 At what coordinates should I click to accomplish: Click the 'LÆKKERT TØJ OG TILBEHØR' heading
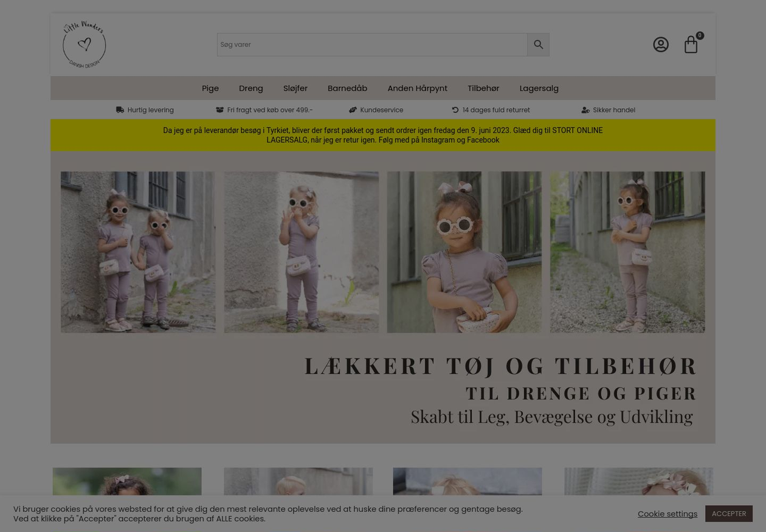pyautogui.click(x=500, y=365)
